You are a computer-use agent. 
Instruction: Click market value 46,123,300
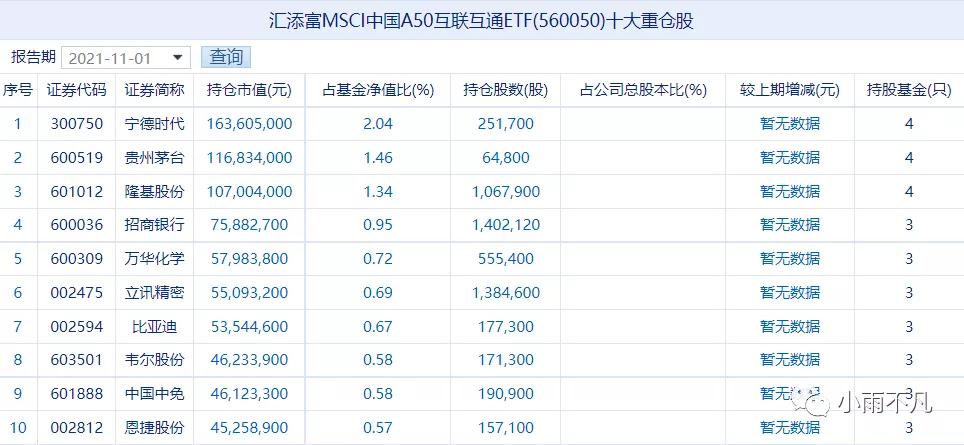(x=250, y=393)
